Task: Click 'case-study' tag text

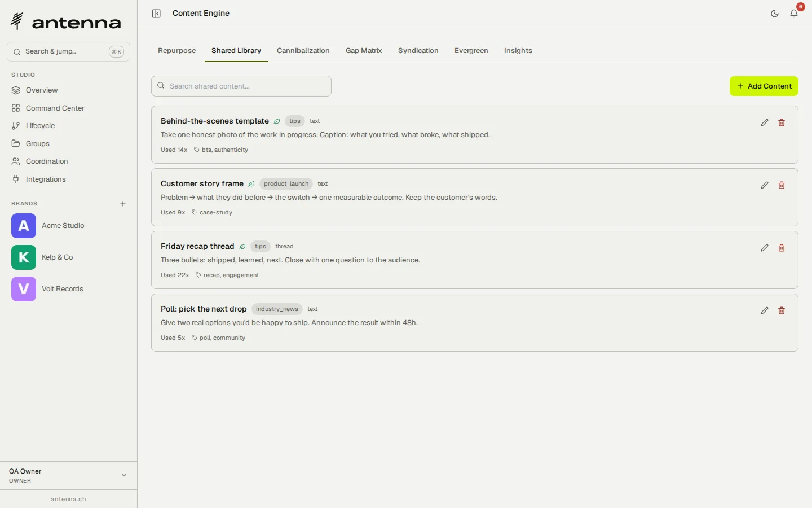Action: (216, 213)
